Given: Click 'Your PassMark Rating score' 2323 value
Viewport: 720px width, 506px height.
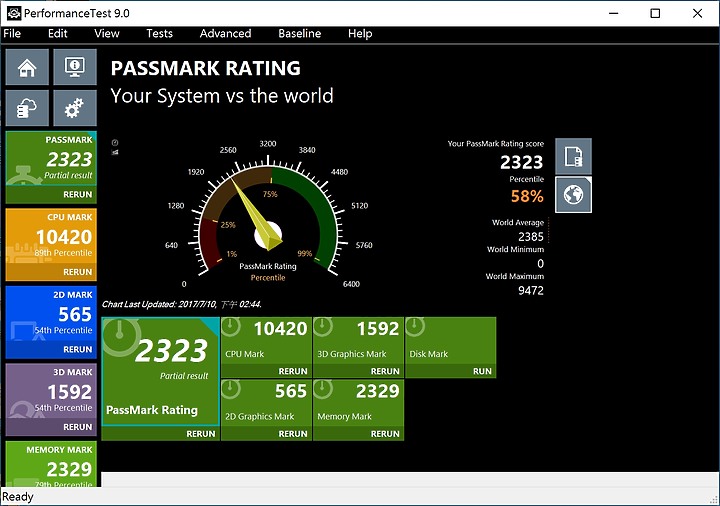Looking at the screenshot, I should coord(522,162).
